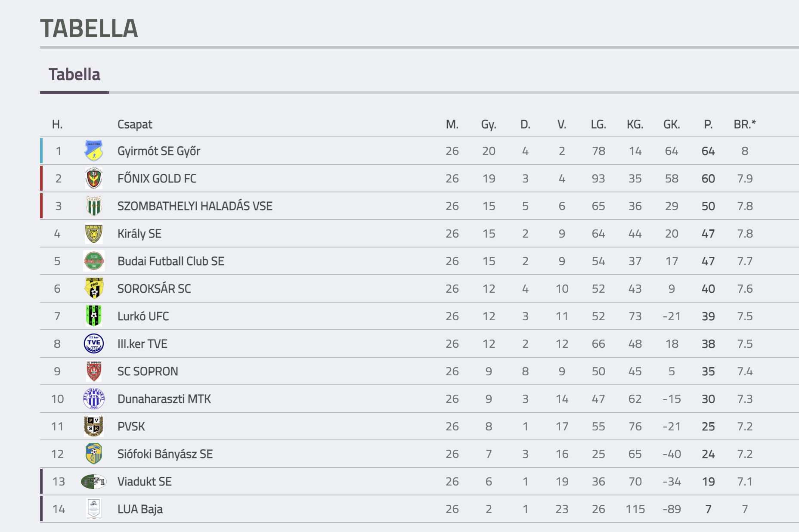Click the Király SE tiger logo
799x532 pixels.
[94, 233]
